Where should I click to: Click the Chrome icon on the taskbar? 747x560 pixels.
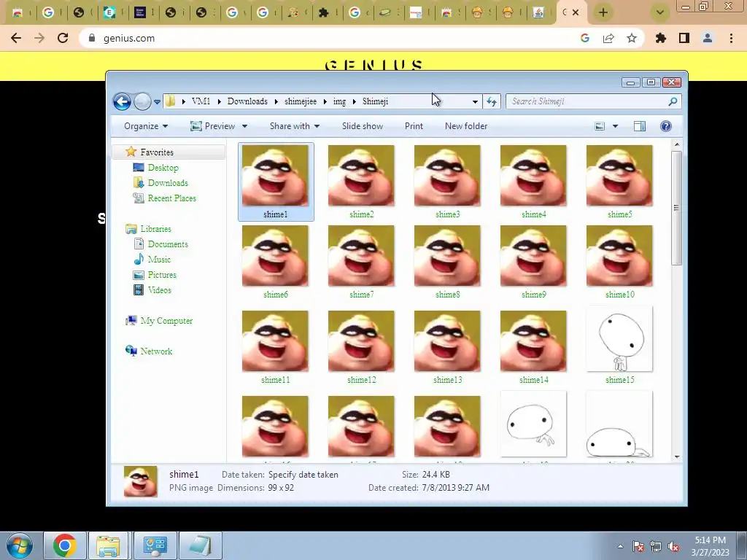65,545
